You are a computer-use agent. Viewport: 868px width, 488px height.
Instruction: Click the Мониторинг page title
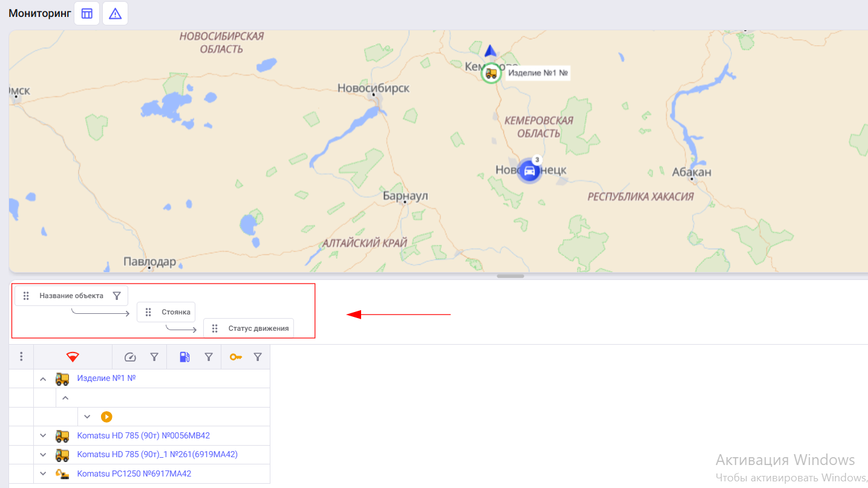(39, 13)
